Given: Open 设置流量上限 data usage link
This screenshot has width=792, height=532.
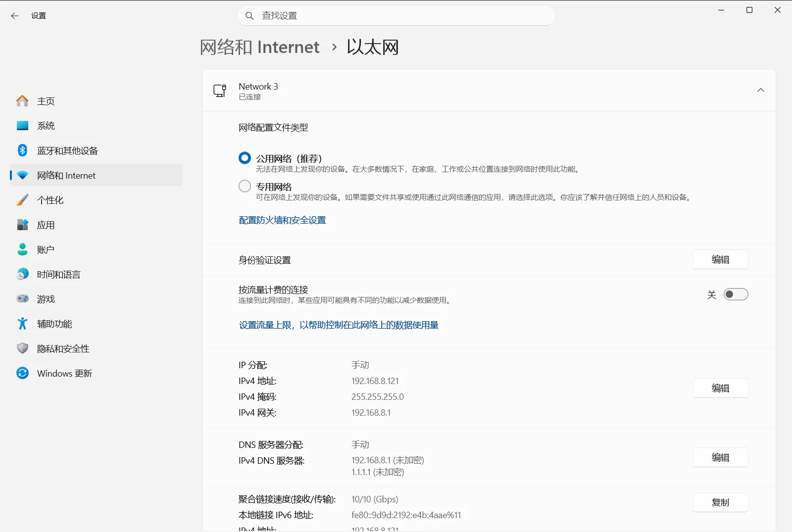Looking at the screenshot, I should click(x=339, y=325).
